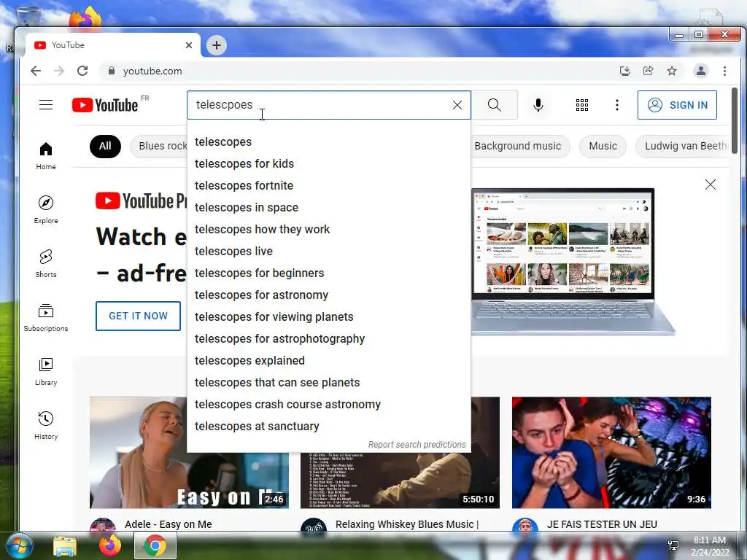Click the magnifying glass search button
This screenshot has height=560, width=747.
[495, 105]
